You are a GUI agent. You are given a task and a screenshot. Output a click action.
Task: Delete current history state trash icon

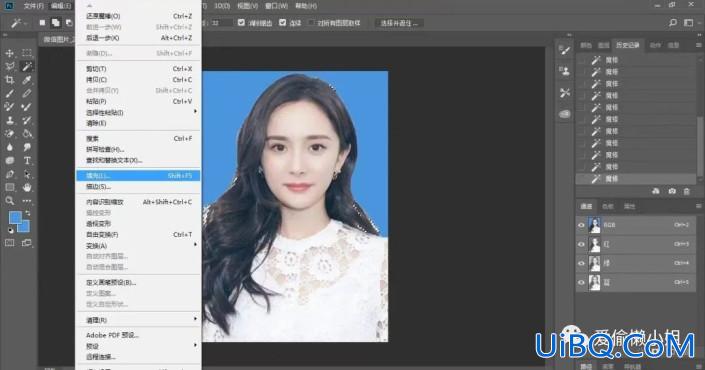(687, 191)
